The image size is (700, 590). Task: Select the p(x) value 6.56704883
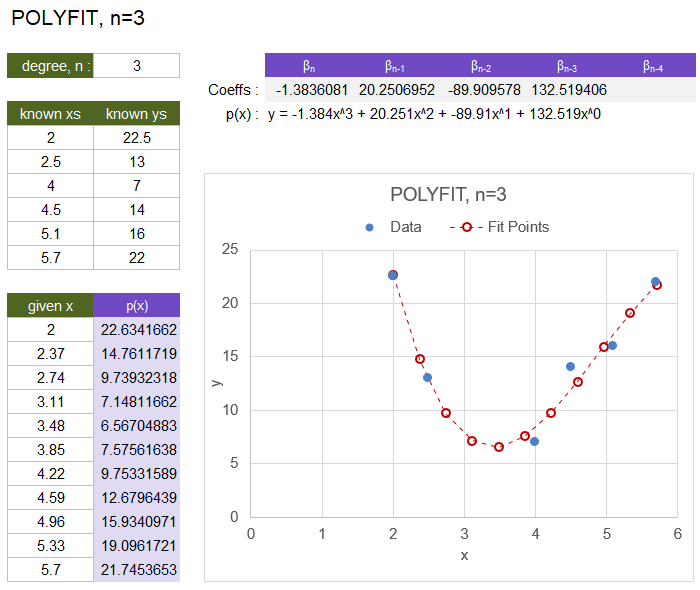point(137,426)
